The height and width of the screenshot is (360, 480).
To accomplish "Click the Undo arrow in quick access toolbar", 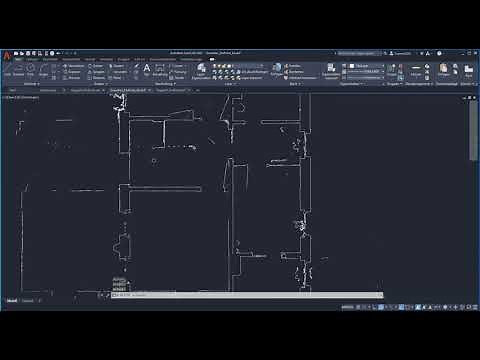I will click(x=58, y=53).
